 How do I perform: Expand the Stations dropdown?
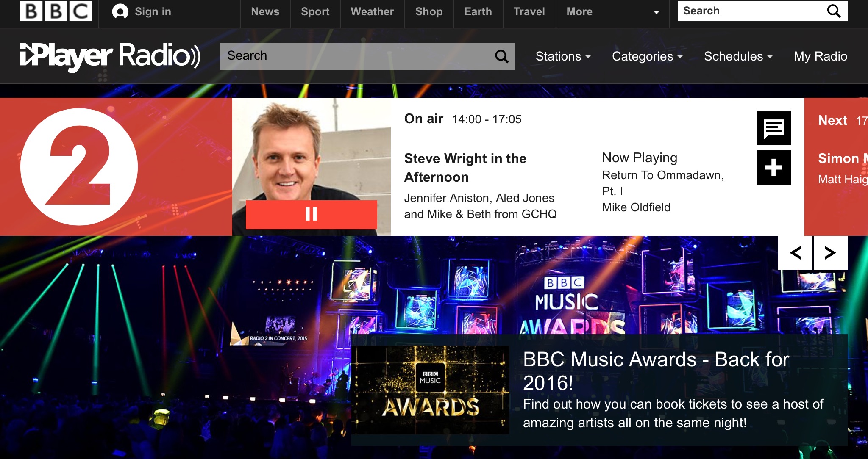[563, 56]
